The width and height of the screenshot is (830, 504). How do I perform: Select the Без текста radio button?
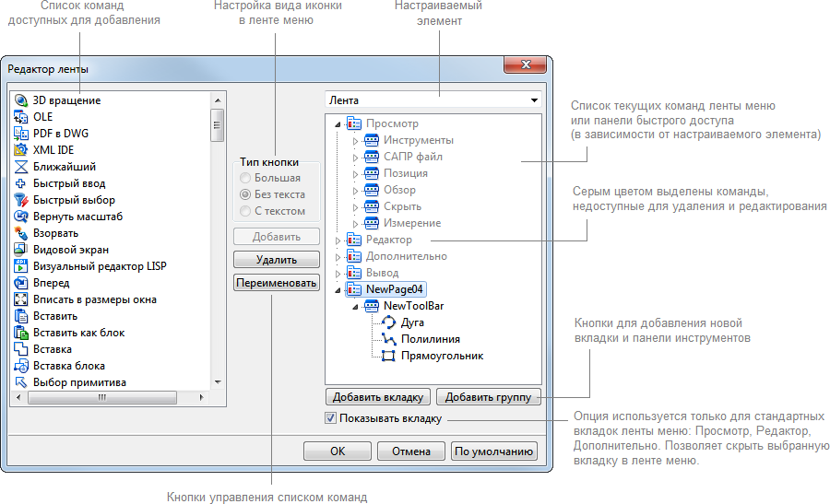(244, 194)
